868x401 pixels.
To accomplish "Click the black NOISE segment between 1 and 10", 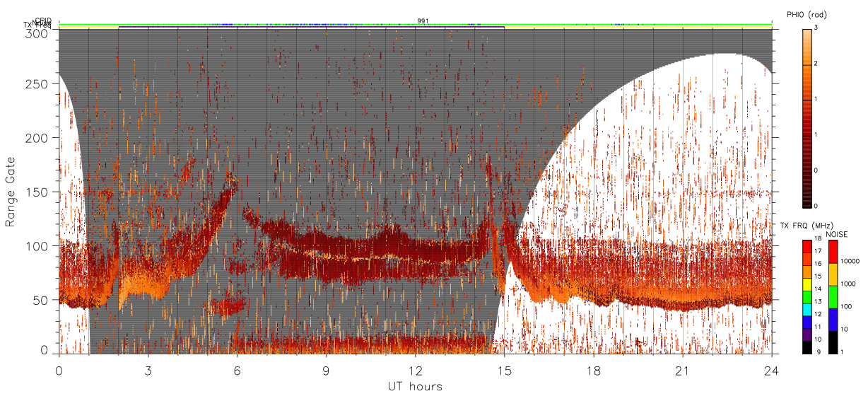I will (835, 342).
